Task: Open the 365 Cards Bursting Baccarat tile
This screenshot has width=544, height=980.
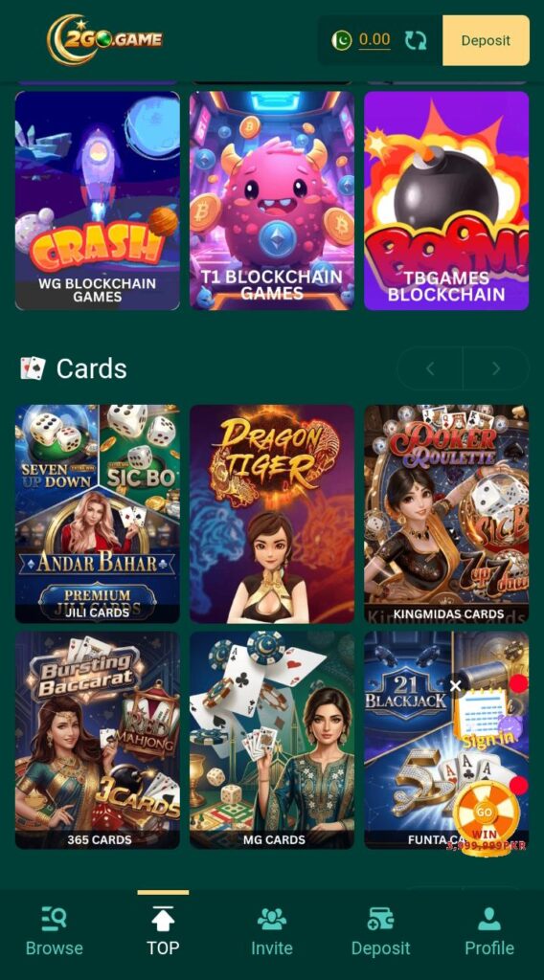Action: pos(98,740)
